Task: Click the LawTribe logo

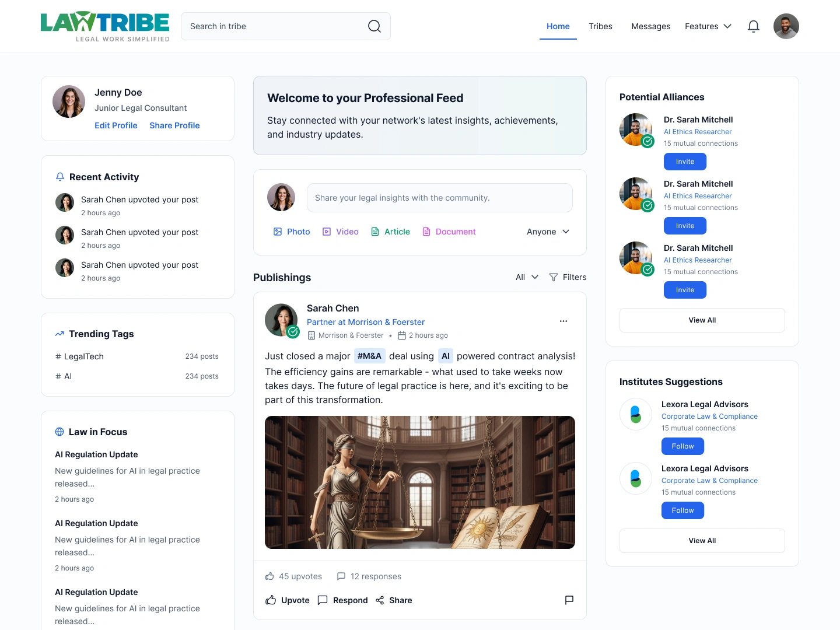Action: coord(105,26)
